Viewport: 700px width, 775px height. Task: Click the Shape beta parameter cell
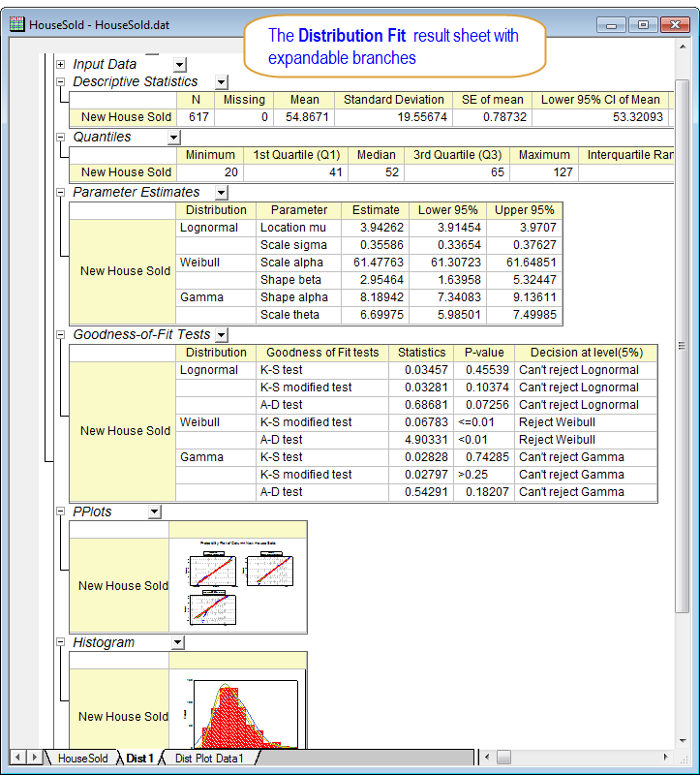(298, 280)
